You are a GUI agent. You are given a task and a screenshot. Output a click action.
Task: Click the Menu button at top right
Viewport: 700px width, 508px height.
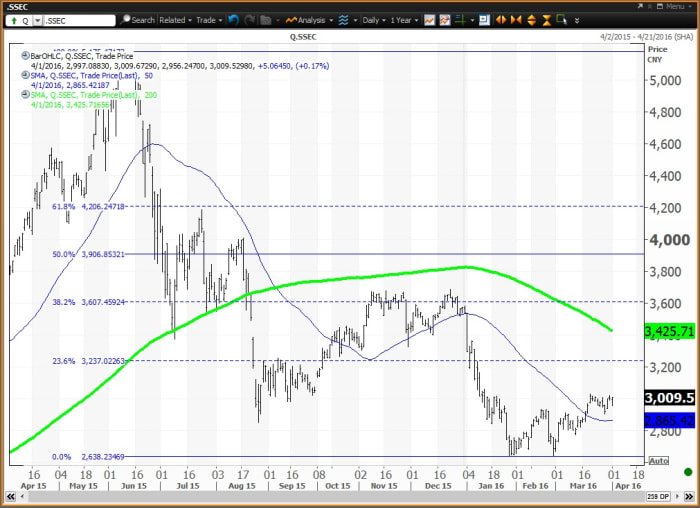[x=677, y=5]
